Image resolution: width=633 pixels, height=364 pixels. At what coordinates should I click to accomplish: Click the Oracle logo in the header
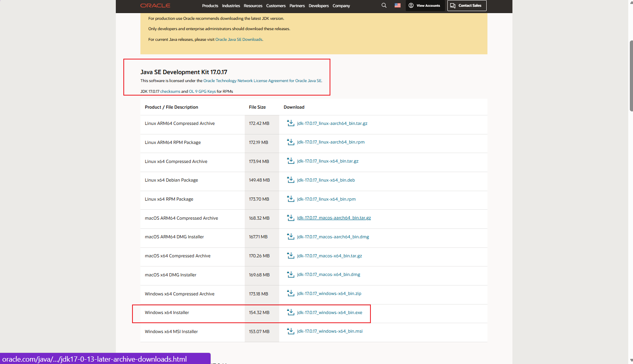point(155,6)
